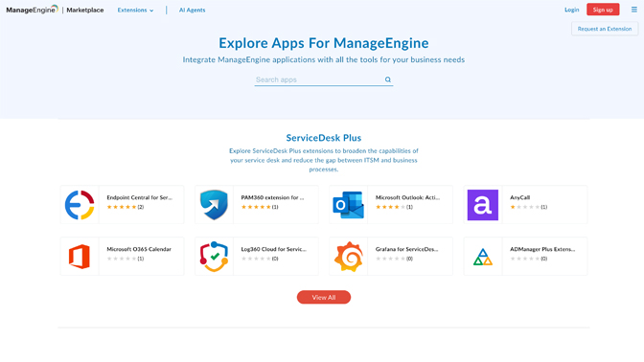Open the Marketplace home link

point(85,10)
